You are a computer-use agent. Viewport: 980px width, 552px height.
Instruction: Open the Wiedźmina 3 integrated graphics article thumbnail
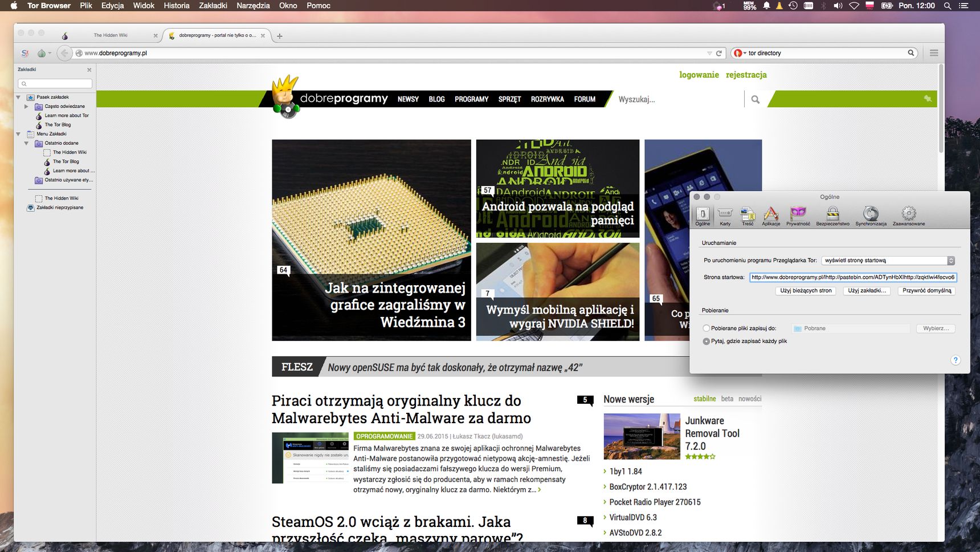pos(371,240)
